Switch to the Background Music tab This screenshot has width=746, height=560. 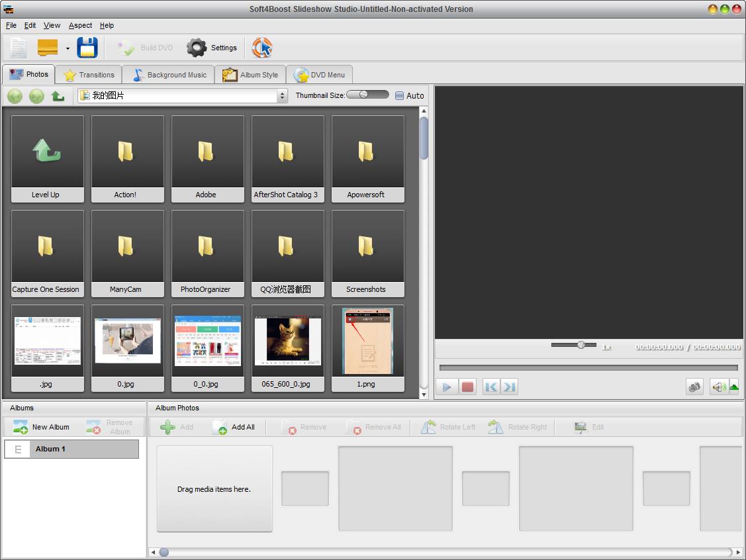click(169, 75)
